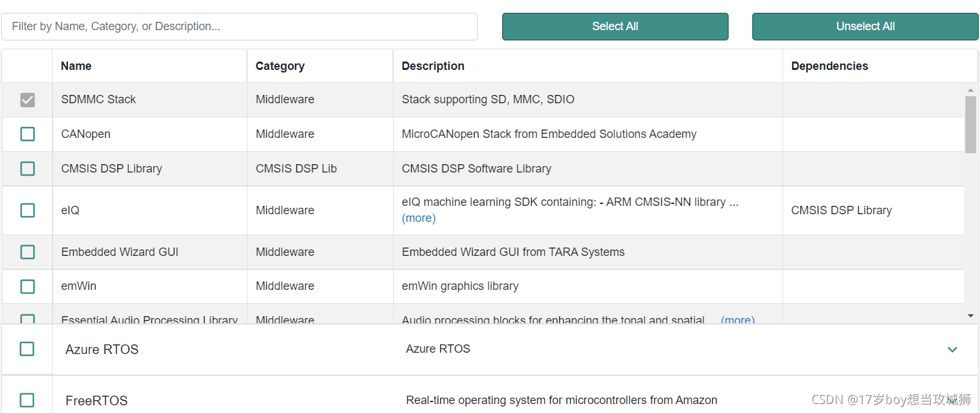Enable the CANopen component checkbox
This screenshot has height=413, width=980.
click(28, 134)
